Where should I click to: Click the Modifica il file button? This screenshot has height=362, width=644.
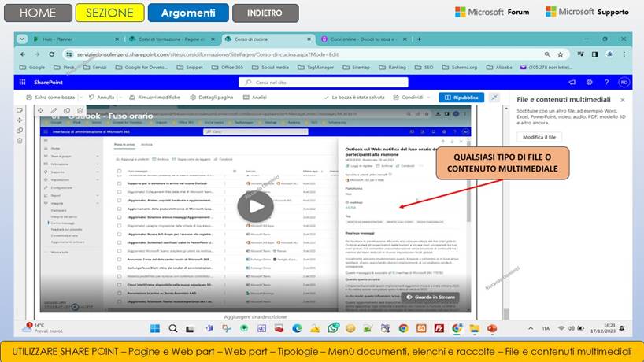click(539, 137)
